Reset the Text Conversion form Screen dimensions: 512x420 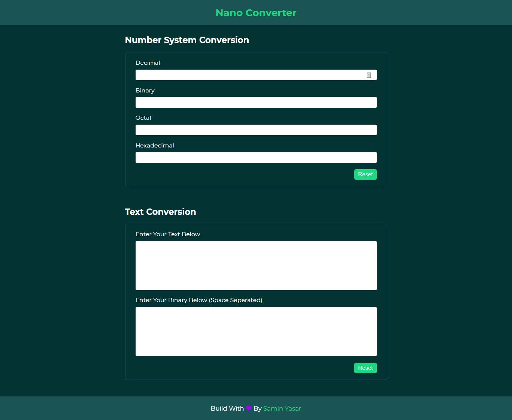coord(365,368)
